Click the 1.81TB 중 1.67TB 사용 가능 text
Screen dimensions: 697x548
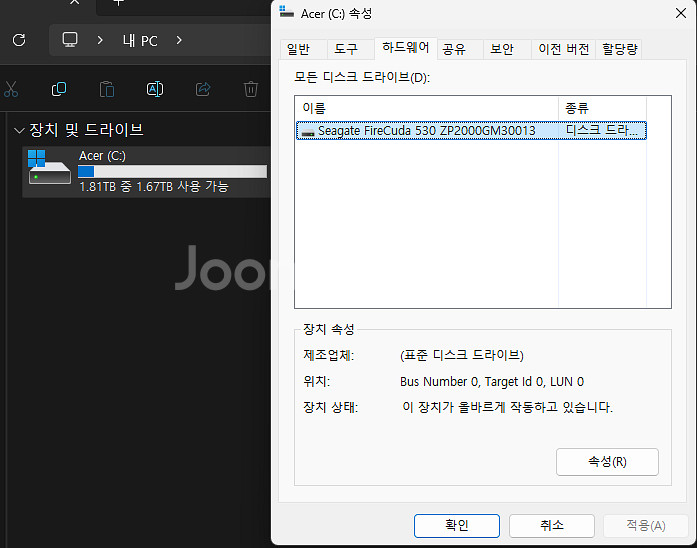(x=154, y=186)
